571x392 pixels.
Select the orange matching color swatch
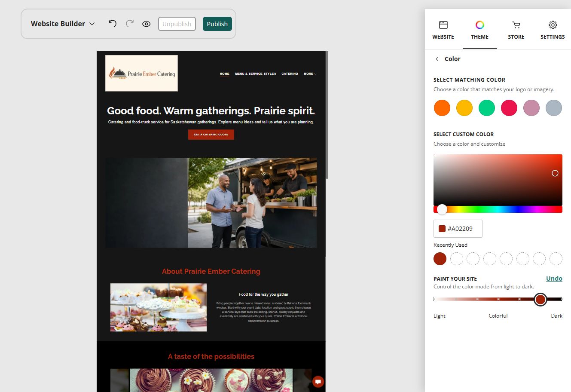pyautogui.click(x=442, y=108)
